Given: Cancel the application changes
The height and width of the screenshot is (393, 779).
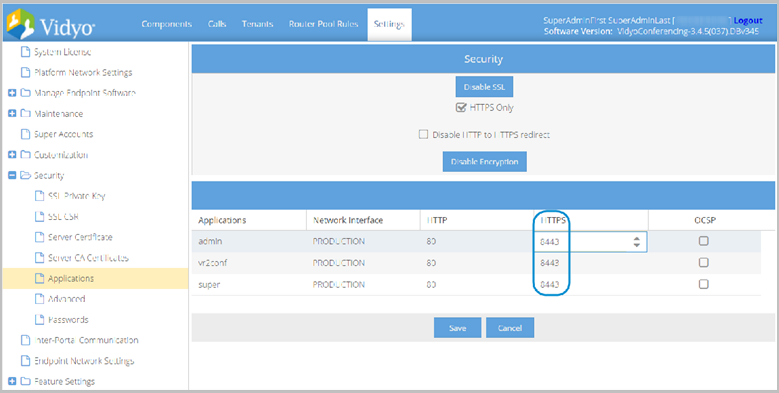Looking at the screenshot, I should pyautogui.click(x=510, y=328).
